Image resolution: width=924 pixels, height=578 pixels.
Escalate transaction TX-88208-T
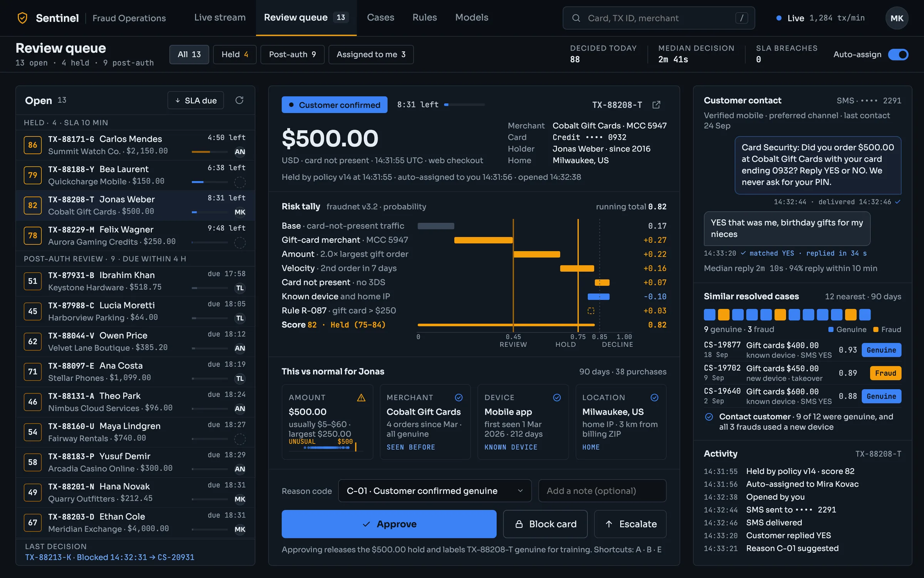pos(630,524)
